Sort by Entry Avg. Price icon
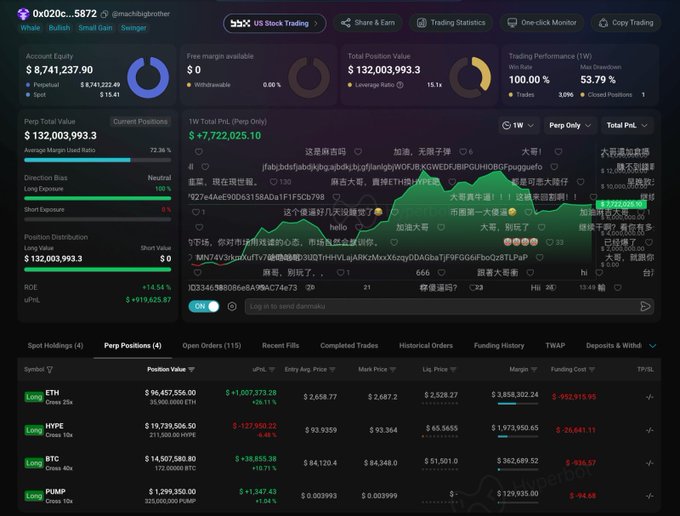Viewport: 680px width, 516px height. 332,369
